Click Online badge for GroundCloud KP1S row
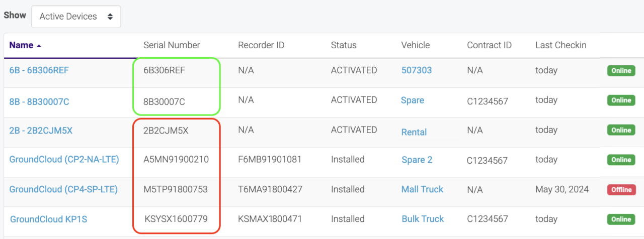 pos(621,219)
